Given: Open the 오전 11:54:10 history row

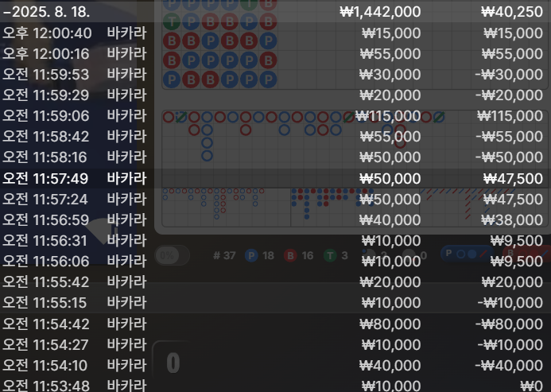Looking at the screenshot, I should tap(275, 366).
